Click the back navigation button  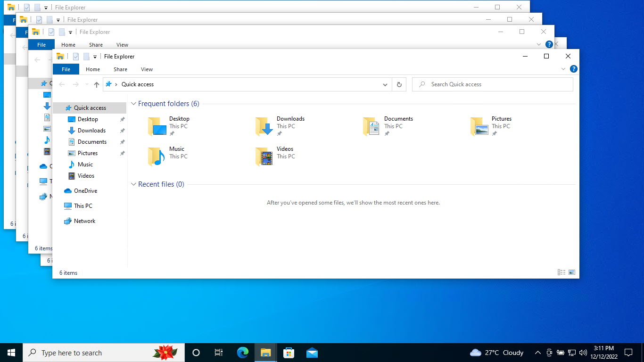(x=62, y=84)
